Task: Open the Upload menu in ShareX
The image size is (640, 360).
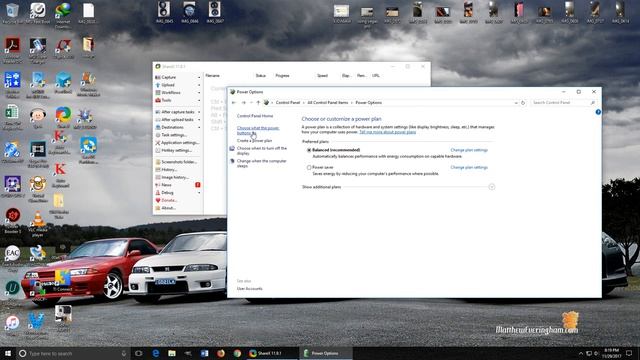Action: [x=178, y=85]
